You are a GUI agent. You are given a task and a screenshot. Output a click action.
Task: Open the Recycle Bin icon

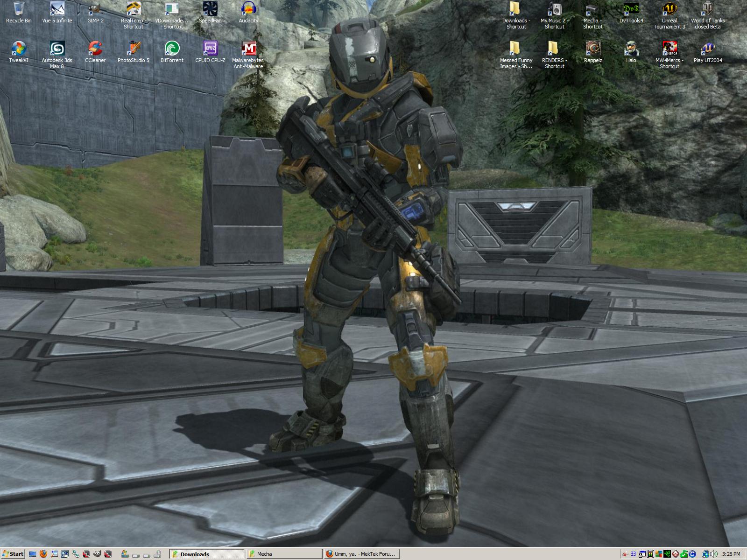click(19, 13)
